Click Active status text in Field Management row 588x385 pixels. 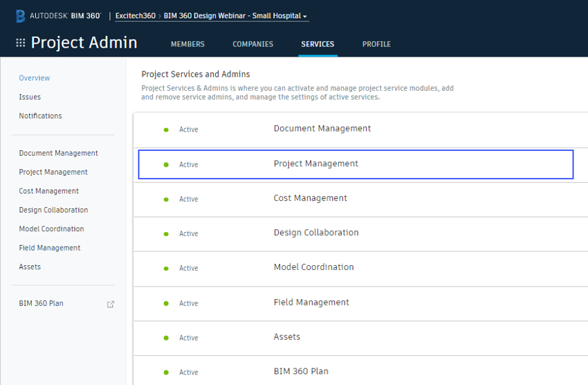[189, 303]
